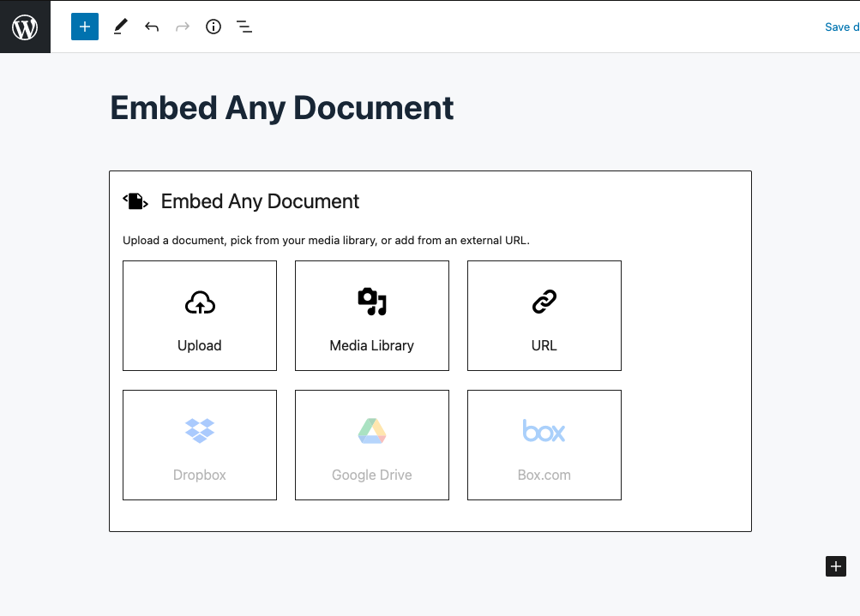The image size is (860, 616).
Task: Select the Dropbox icon
Action: [199, 432]
